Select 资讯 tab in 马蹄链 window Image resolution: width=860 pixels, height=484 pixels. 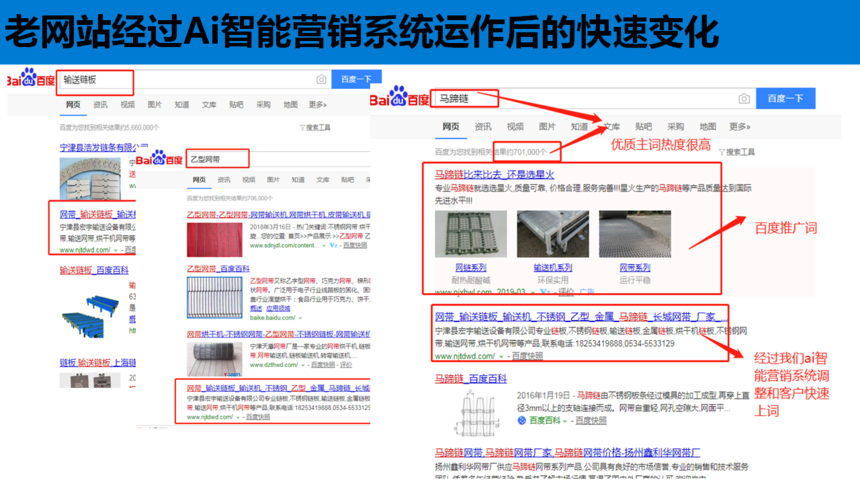pyautogui.click(x=483, y=127)
